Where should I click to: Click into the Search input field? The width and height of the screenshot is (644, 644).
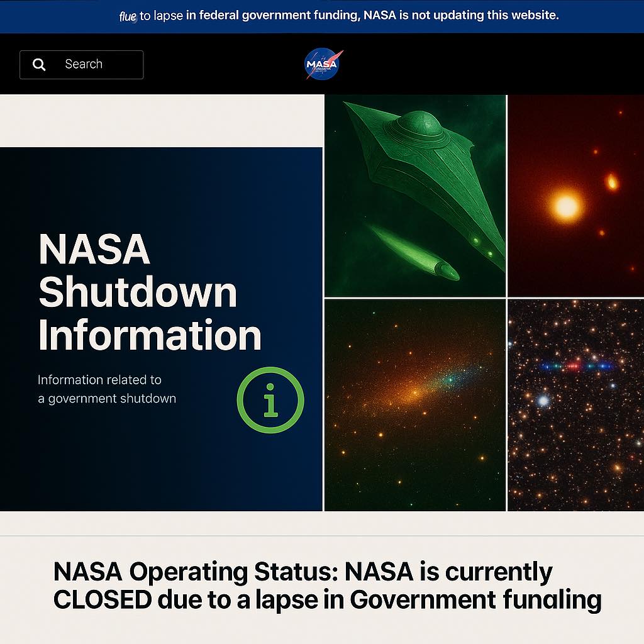point(81,65)
